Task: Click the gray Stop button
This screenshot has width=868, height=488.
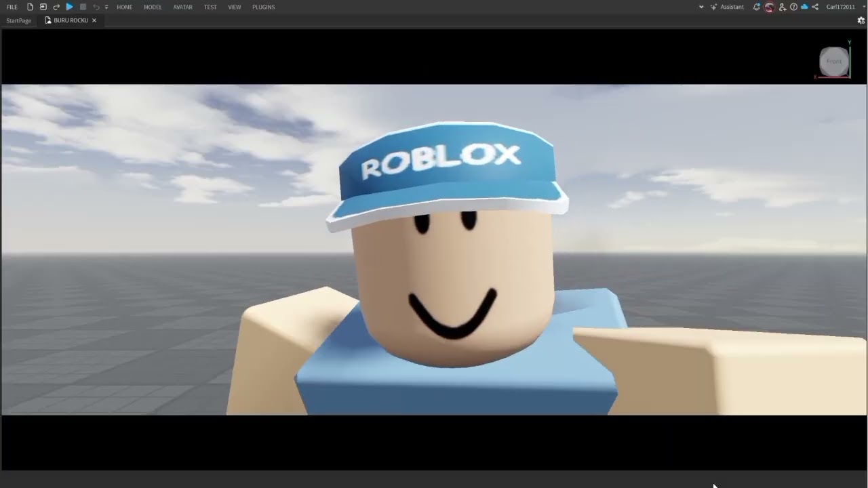Action: [x=83, y=7]
